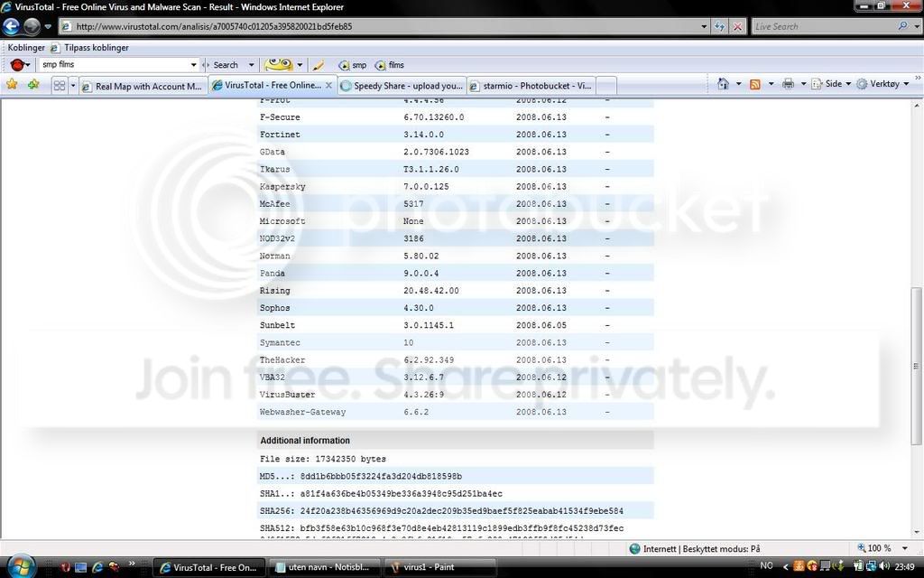Open the Koblinger links label

(x=26, y=47)
